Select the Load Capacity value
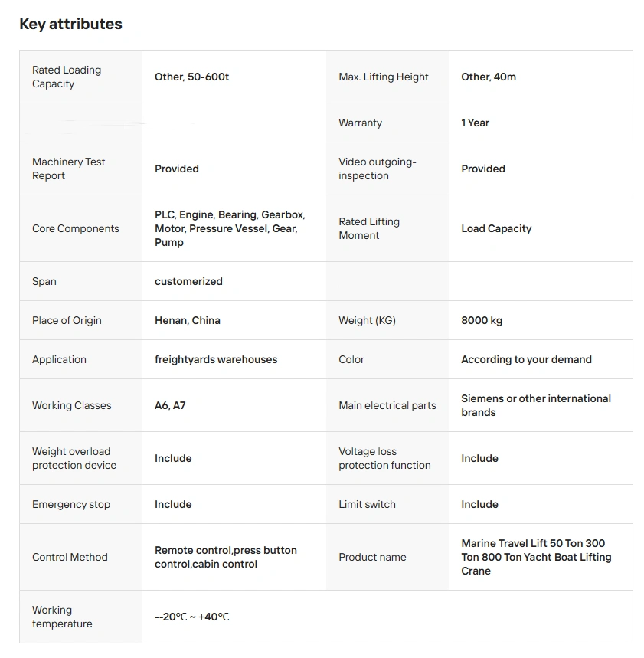 tap(496, 228)
